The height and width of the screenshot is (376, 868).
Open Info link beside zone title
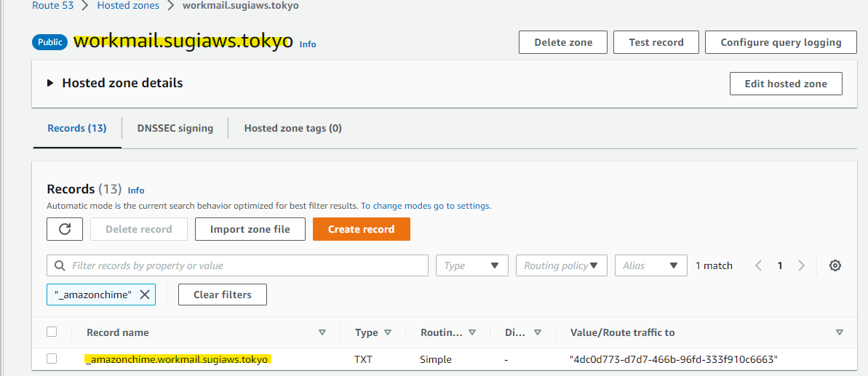(308, 44)
